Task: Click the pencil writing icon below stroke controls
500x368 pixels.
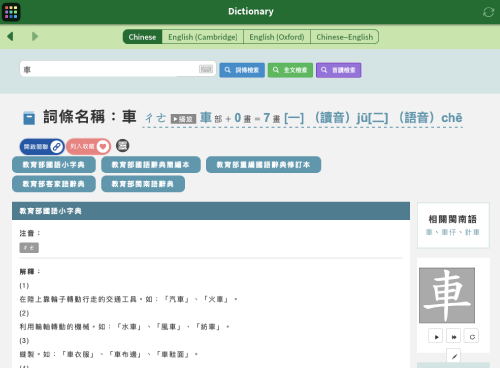Action: click(x=454, y=356)
